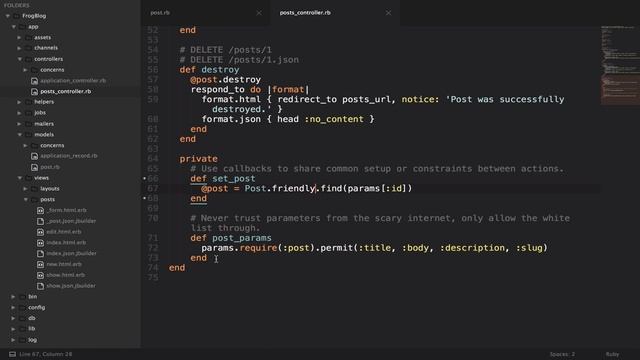Place cursor on 'private' keyword line
Viewport: 640px width, 360px height.
tap(198, 159)
